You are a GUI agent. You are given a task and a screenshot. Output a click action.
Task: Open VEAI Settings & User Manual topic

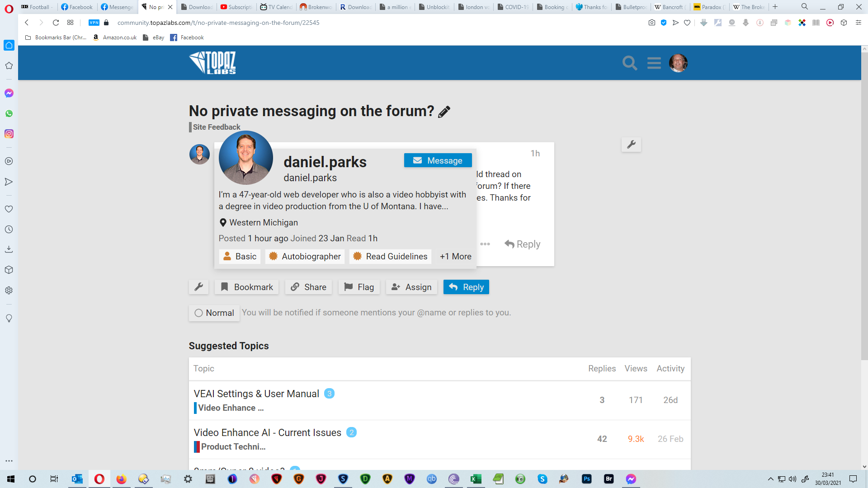pos(256,394)
